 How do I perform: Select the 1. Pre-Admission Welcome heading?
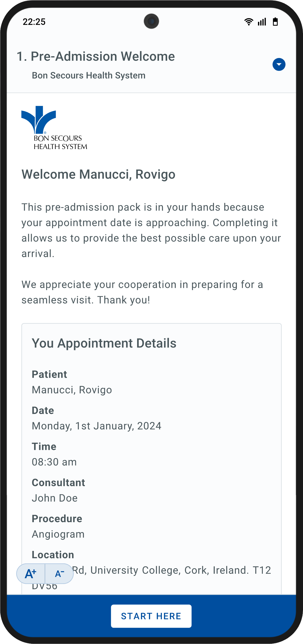(96, 56)
